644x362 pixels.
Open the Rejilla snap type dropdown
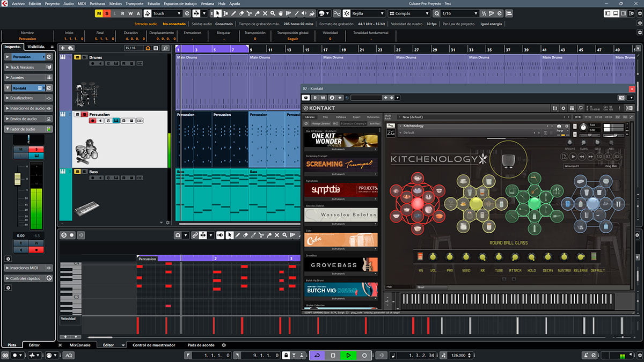coord(368,13)
